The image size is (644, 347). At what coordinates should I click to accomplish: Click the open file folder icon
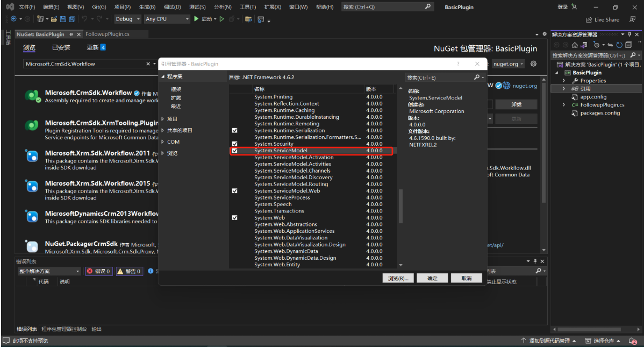coord(54,19)
